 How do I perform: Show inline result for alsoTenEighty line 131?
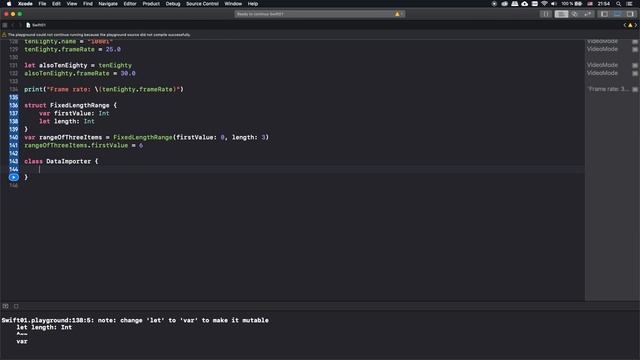pos(635,65)
